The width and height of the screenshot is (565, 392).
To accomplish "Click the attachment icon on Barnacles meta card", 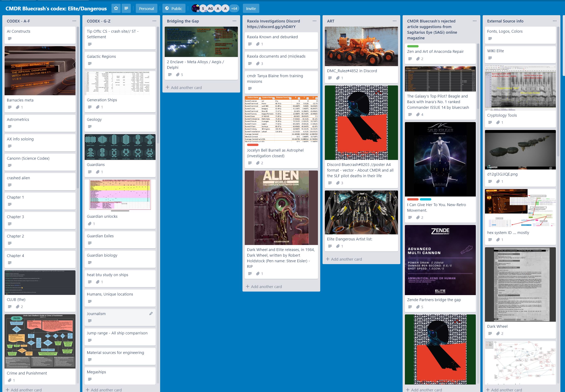I will (17, 107).
